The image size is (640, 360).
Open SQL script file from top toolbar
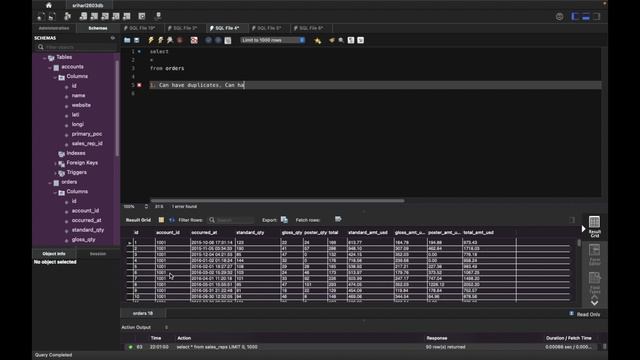click(x=51, y=16)
